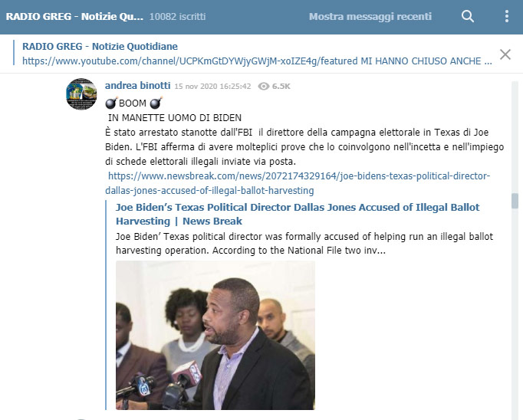This screenshot has width=523, height=420.
Task: Open the newsbreak.com article link
Action: 298,183
